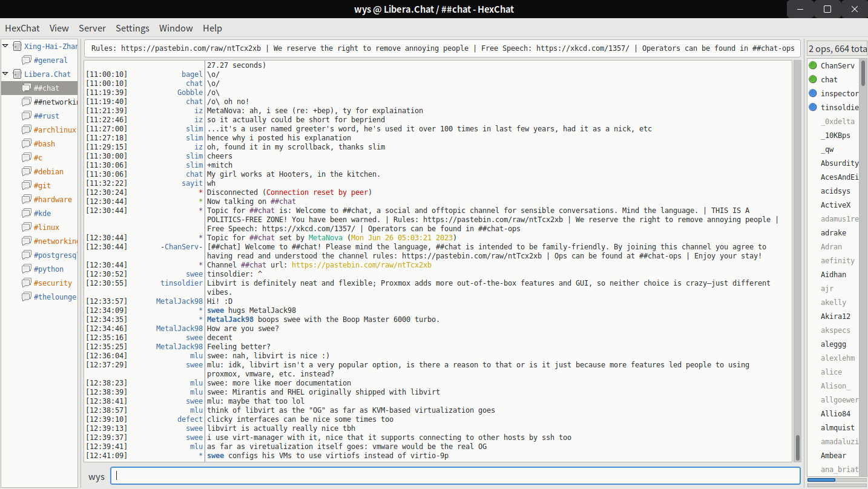Open the Settings menu
868x489 pixels.
click(x=132, y=28)
